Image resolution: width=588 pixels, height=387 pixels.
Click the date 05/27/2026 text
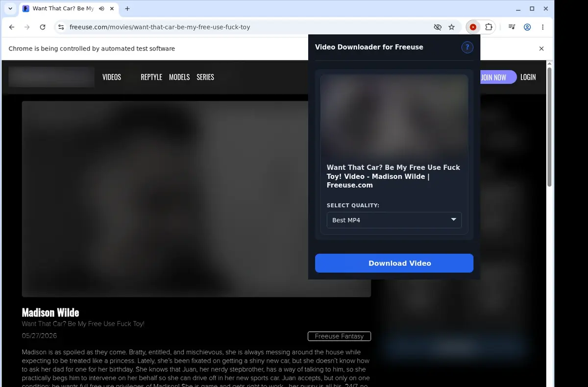pos(39,336)
